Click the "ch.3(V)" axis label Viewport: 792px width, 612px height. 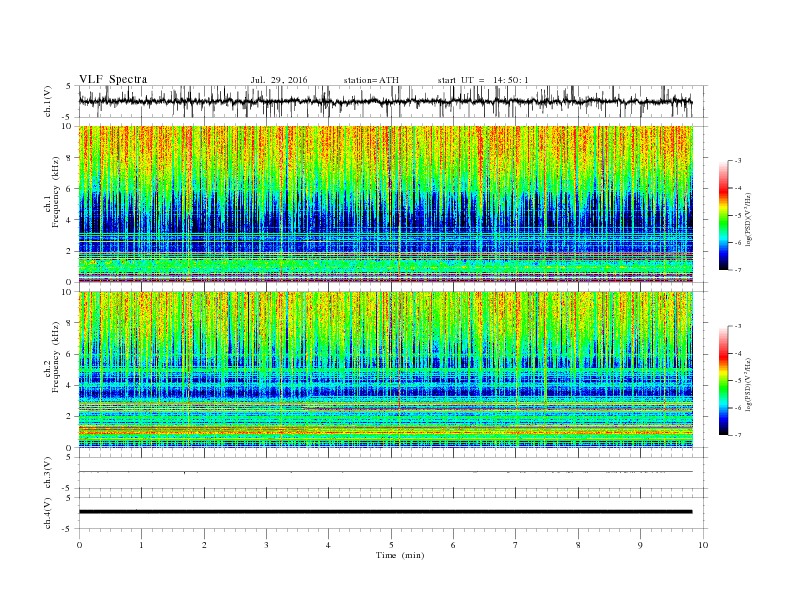[x=48, y=473]
